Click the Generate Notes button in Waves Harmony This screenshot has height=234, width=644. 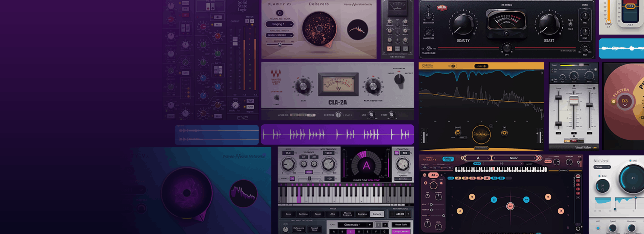448,159
